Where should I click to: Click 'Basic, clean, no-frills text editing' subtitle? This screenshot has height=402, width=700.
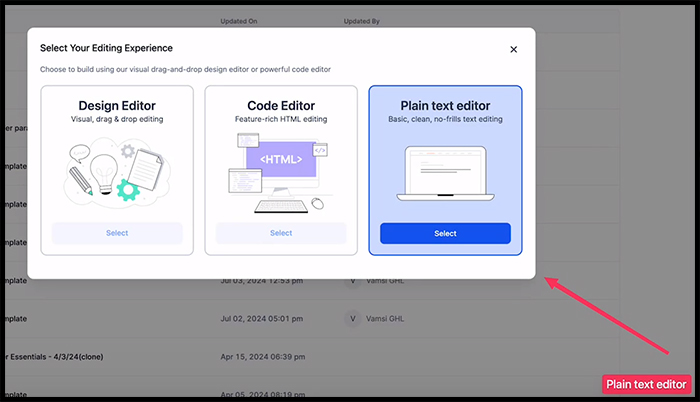pos(445,119)
